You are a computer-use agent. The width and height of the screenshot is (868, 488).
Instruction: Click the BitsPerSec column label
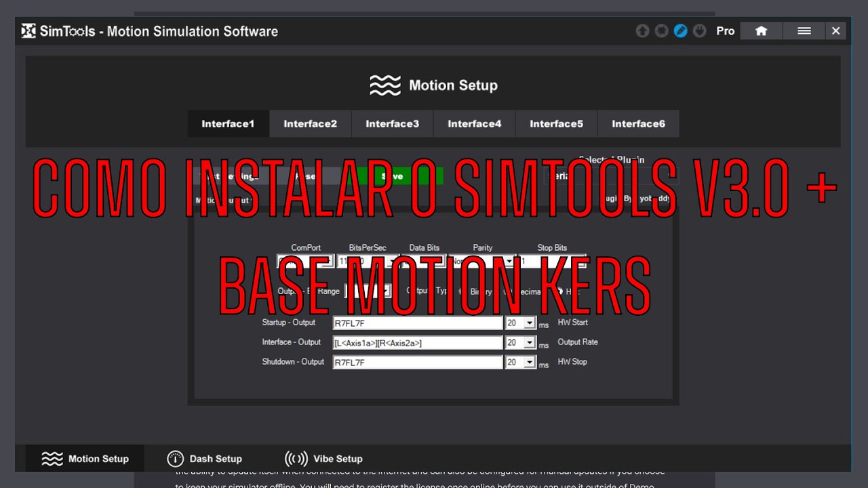[368, 248]
